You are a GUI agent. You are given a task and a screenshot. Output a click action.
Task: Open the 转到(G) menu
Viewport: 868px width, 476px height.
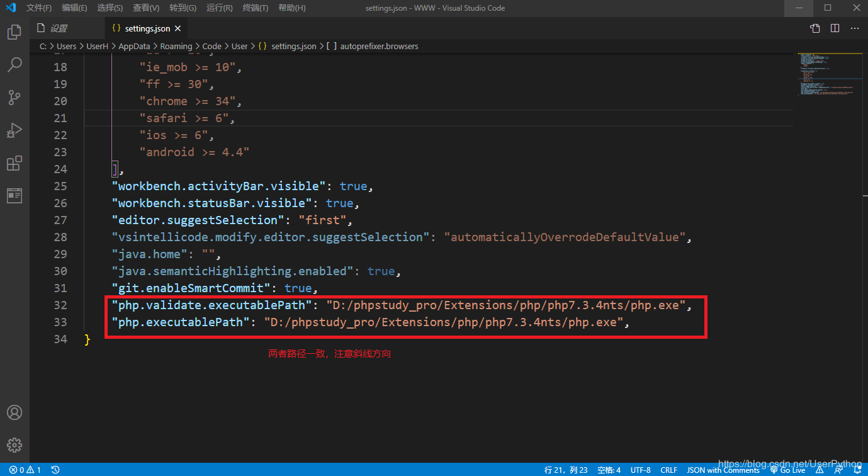pos(183,8)
